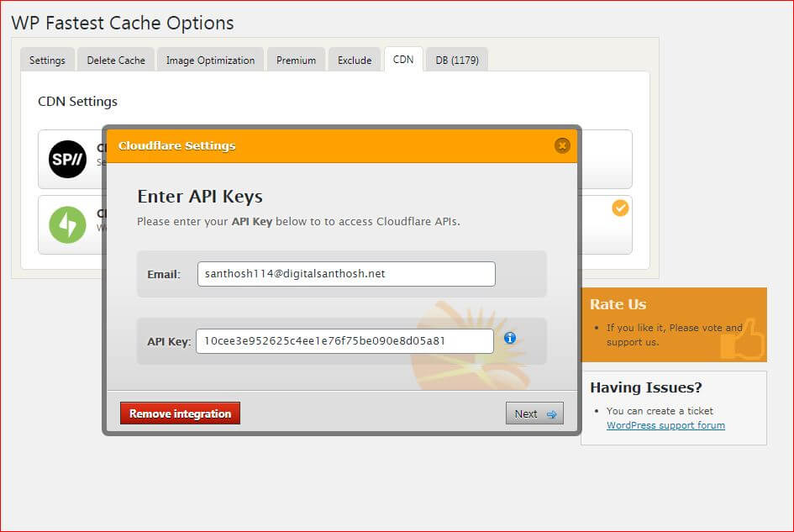Click the orange checkmark on the CDN card
Screen dimensions: 794x532
click(620, 208)
